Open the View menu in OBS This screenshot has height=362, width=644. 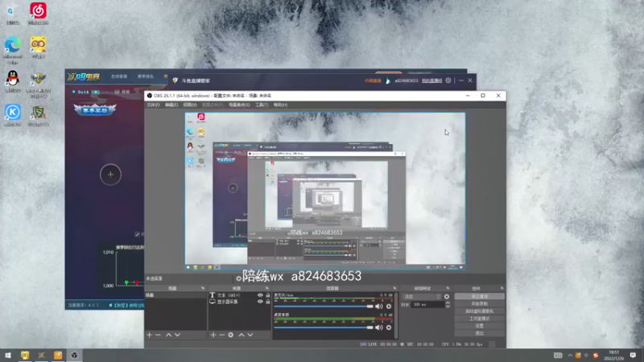pos(190,105)
